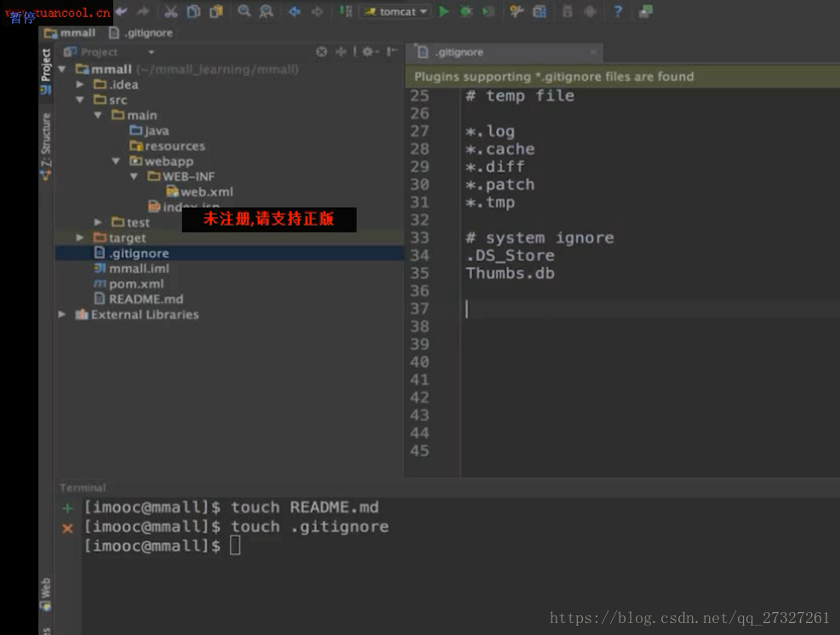This screenshot has width=840, height=635.
Task: Open Project panel gear settings
Action: coord(369,51)
